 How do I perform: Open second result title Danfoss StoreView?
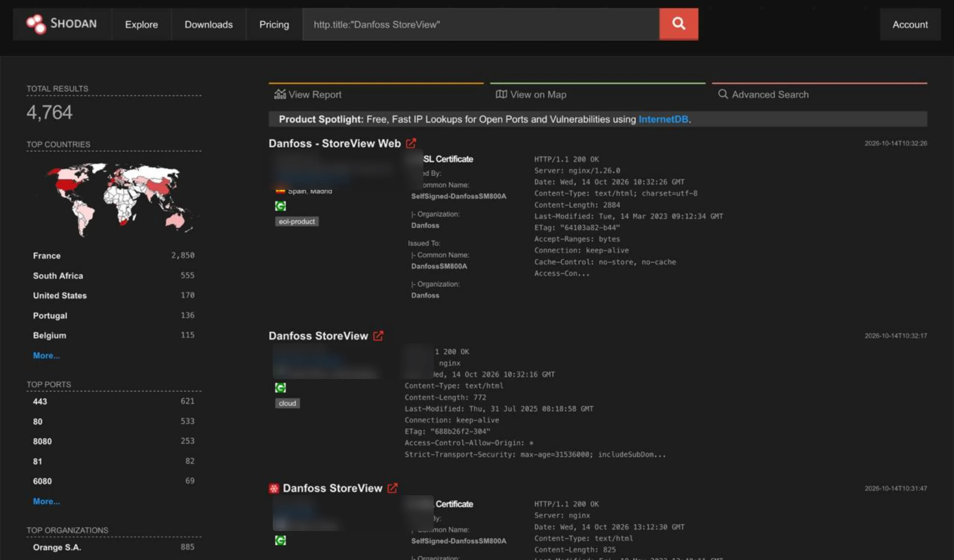pos(318,335)
